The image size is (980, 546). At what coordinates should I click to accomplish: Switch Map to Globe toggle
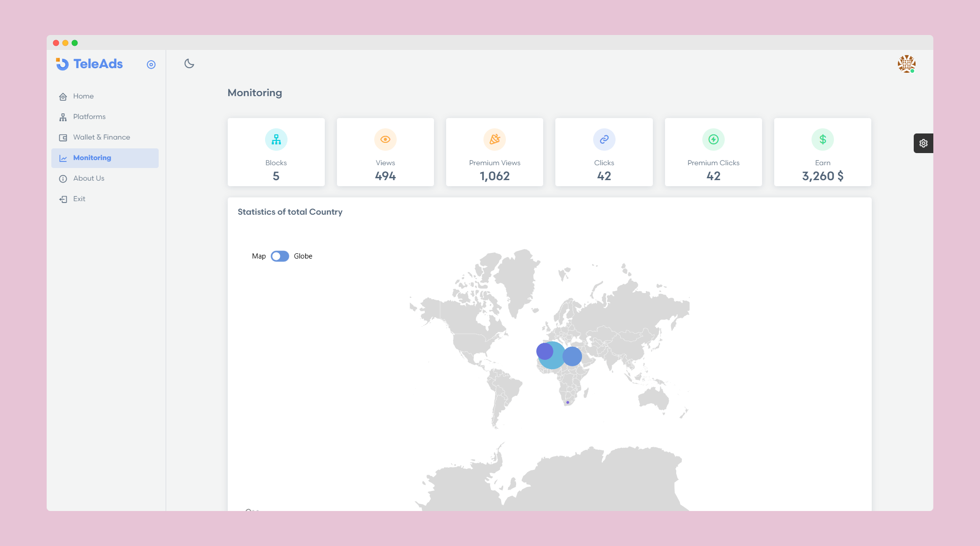point(280,256)
